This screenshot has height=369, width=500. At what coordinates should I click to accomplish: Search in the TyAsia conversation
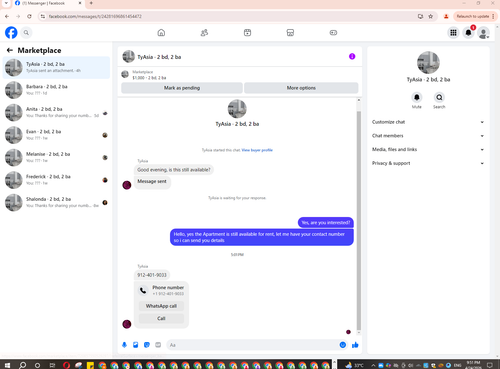tap(439, 97)
